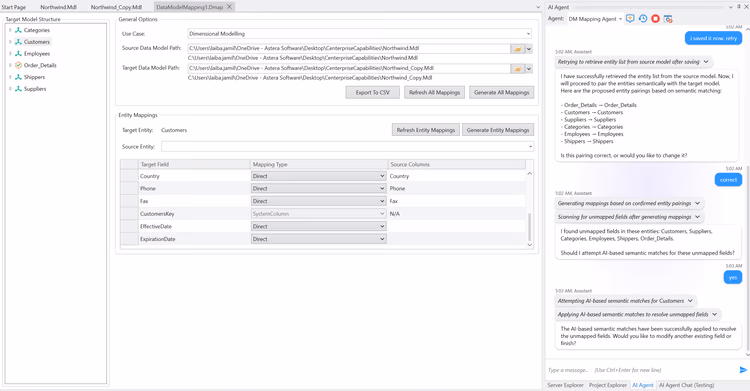Screen dimensions: 750x391
Task: Click the Suppliers entity icon in tree
Action: point(18,89)
